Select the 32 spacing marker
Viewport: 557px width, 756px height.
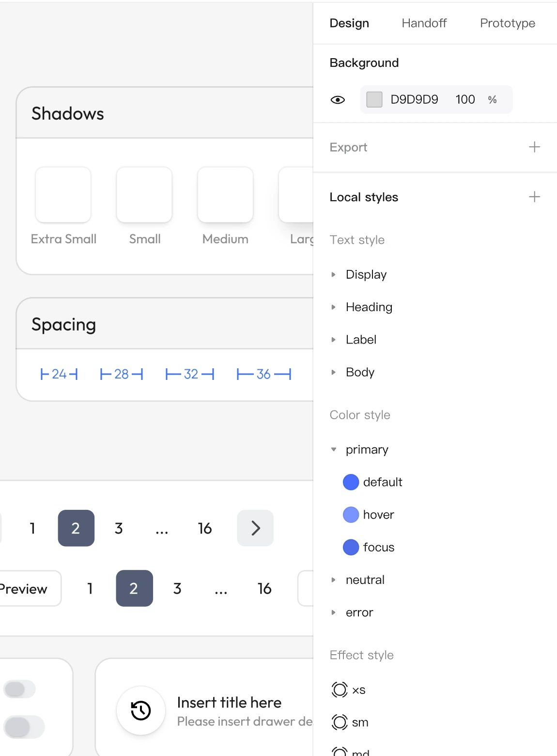[x=190, y=374]
